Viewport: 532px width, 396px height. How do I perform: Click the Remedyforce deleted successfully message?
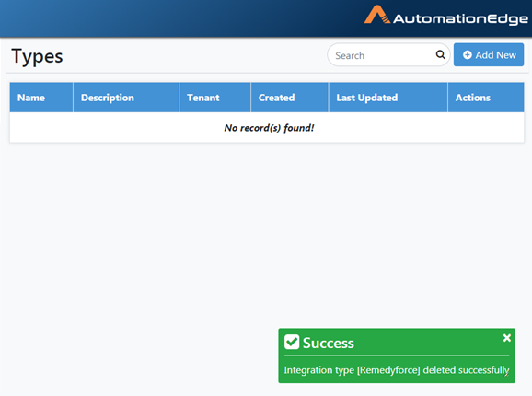(x=397, y=370)
